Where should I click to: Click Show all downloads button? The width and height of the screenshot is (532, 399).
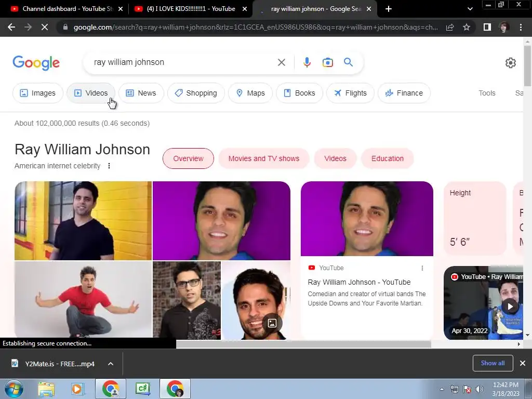493,363
